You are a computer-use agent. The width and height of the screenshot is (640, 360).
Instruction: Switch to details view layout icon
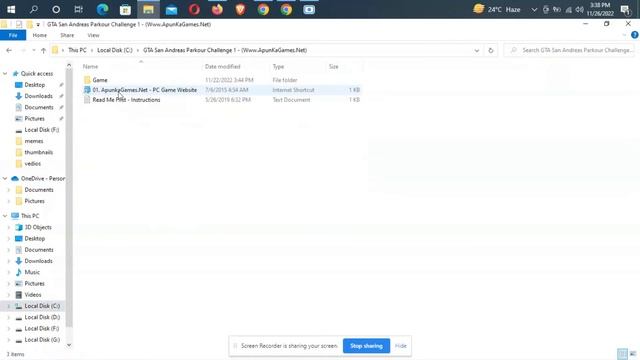(622, 354)
